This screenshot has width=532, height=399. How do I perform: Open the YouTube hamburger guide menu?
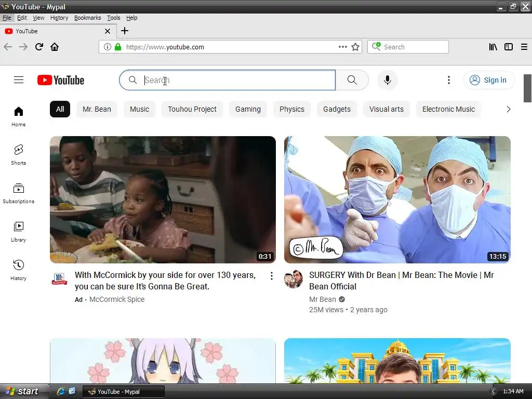19,80
